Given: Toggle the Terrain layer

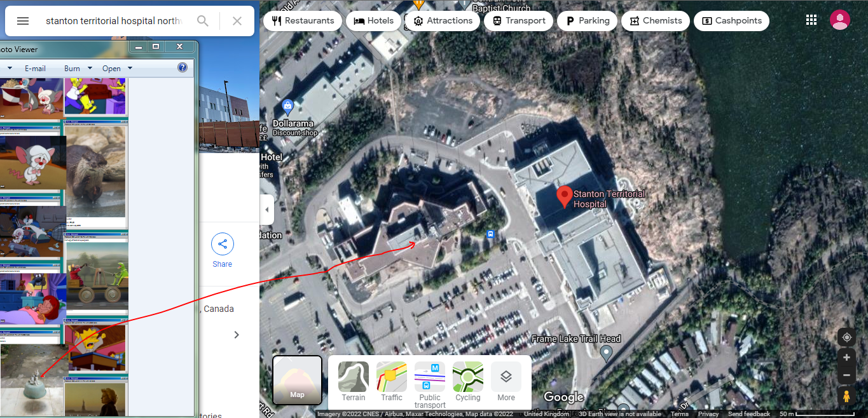Looking at the screenshot, I should point(354,382).
